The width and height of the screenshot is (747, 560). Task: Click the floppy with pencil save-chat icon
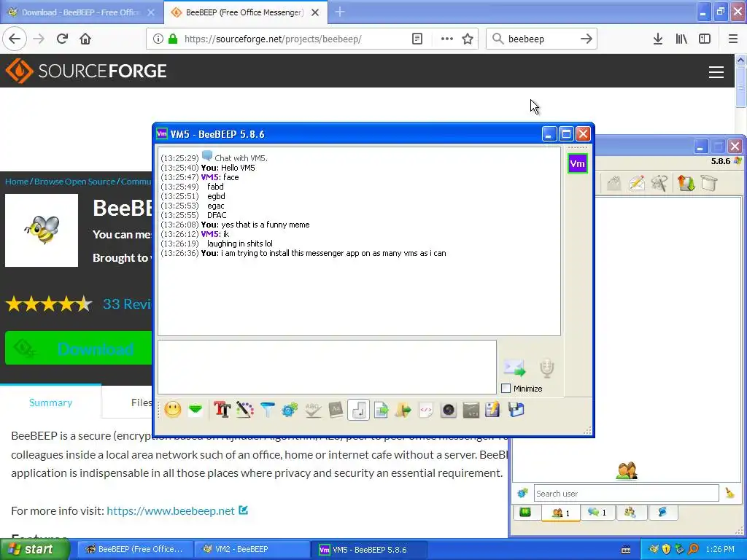(x=492, y=410)
